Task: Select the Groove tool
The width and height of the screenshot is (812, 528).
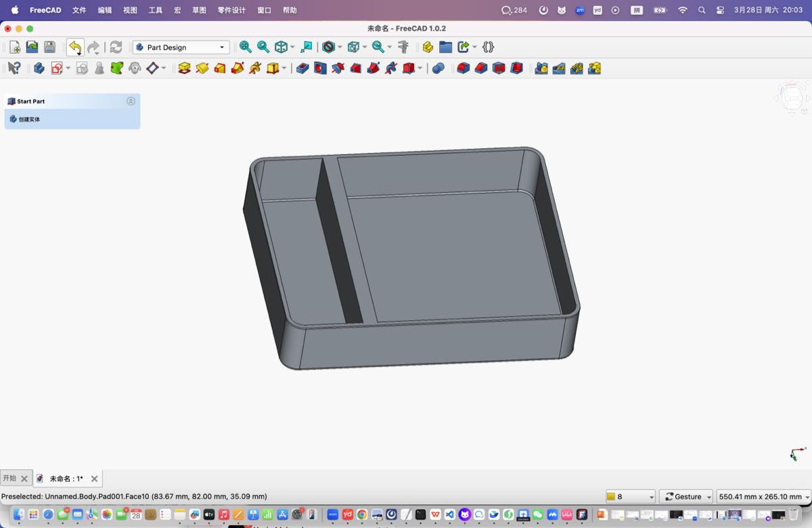Action: 338,68
